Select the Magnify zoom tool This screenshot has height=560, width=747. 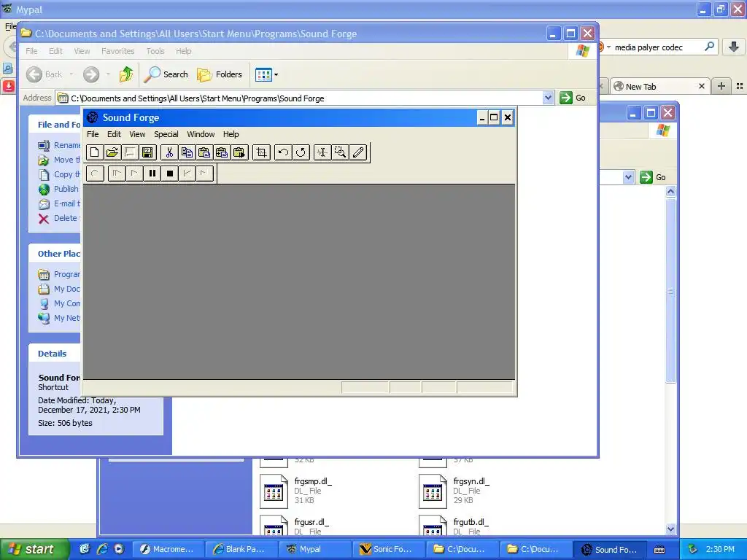(340, 152)
